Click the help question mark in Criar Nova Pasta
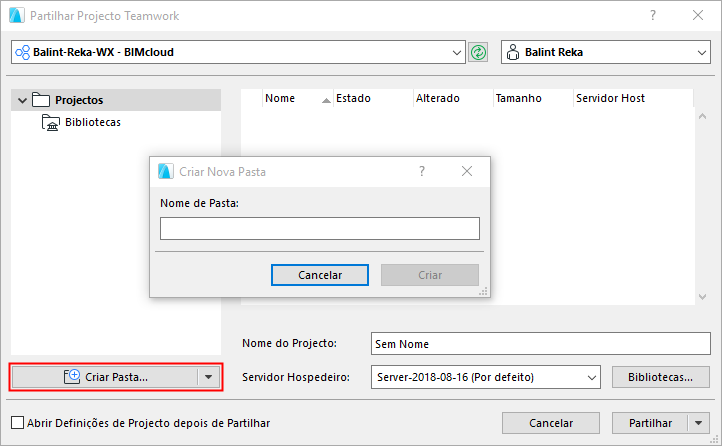 422,171
